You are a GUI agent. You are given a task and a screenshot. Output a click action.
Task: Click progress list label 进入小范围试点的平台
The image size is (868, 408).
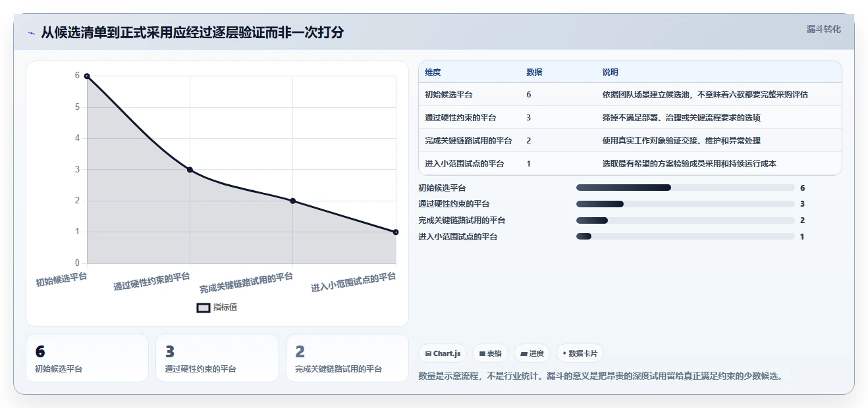coord(458,237)
